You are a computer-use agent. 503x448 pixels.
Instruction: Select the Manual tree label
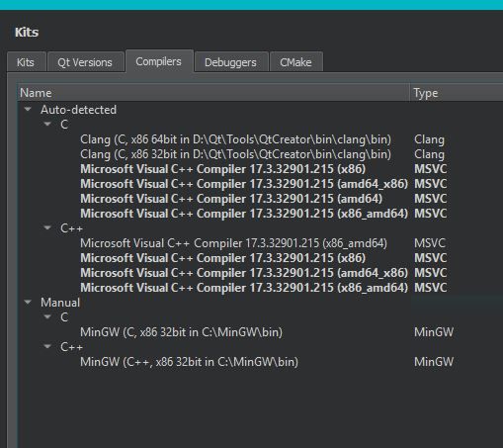click(60, 303)
